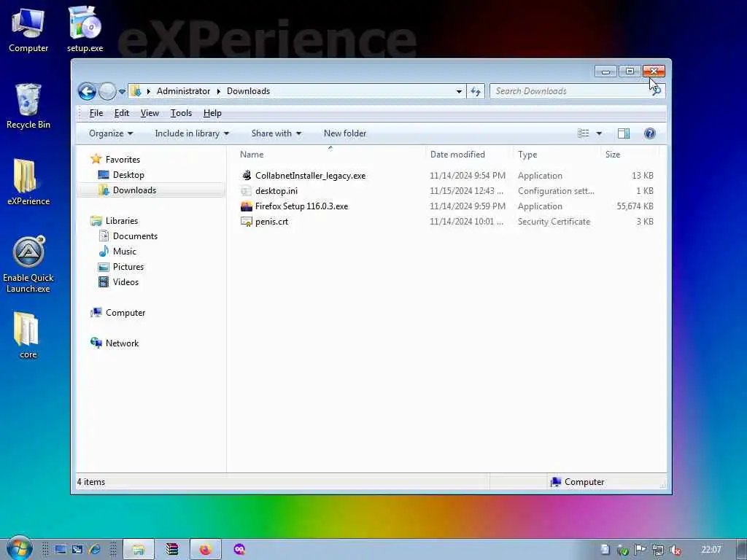Open the File menu
The image size is (747, 560).
[x=96, y=113]
